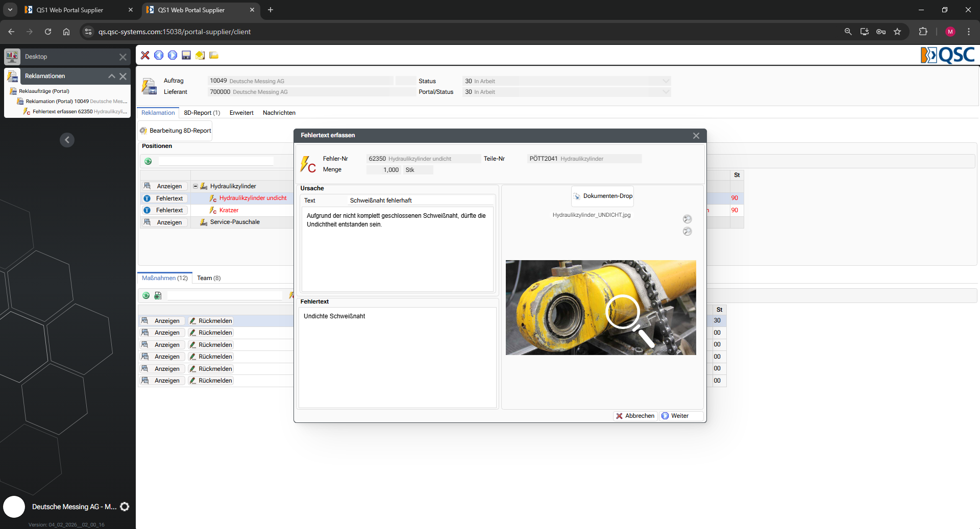Open the Nachrichten tab
Screen dimensions: 980x529
point(279,113)
